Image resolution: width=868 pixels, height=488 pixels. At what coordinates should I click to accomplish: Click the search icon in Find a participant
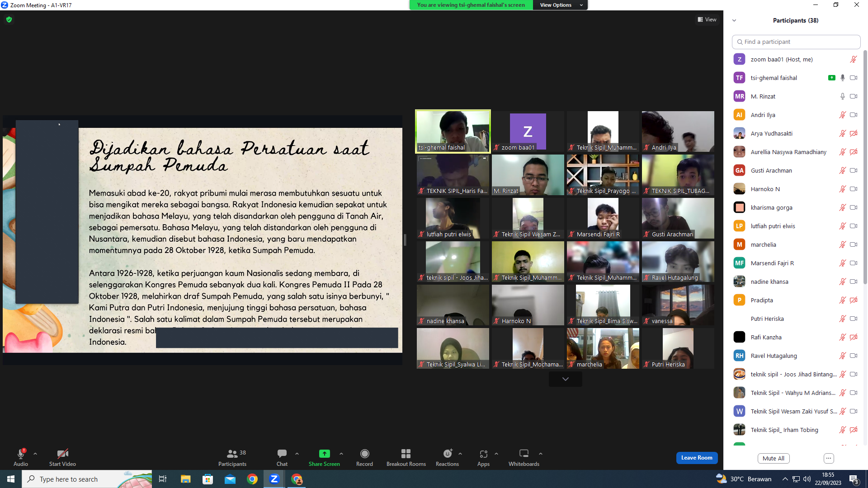740,42
